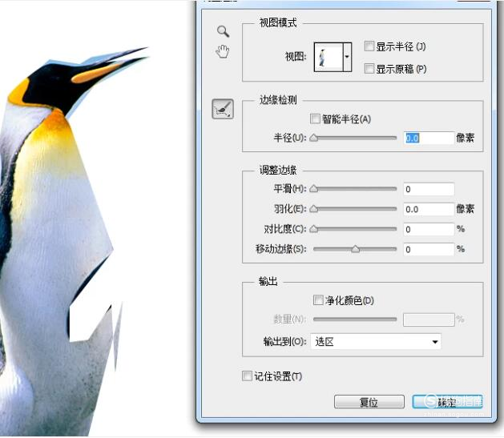Click the 羽化 pixel value field
This screenshot has height=438, width=504.
click(x=429, y=209)
